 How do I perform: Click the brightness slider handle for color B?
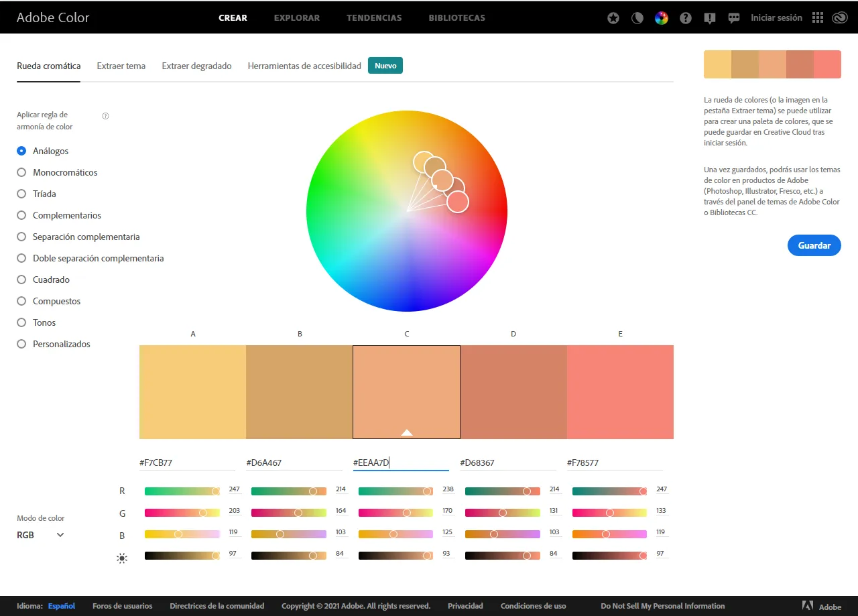coord(313,556)
